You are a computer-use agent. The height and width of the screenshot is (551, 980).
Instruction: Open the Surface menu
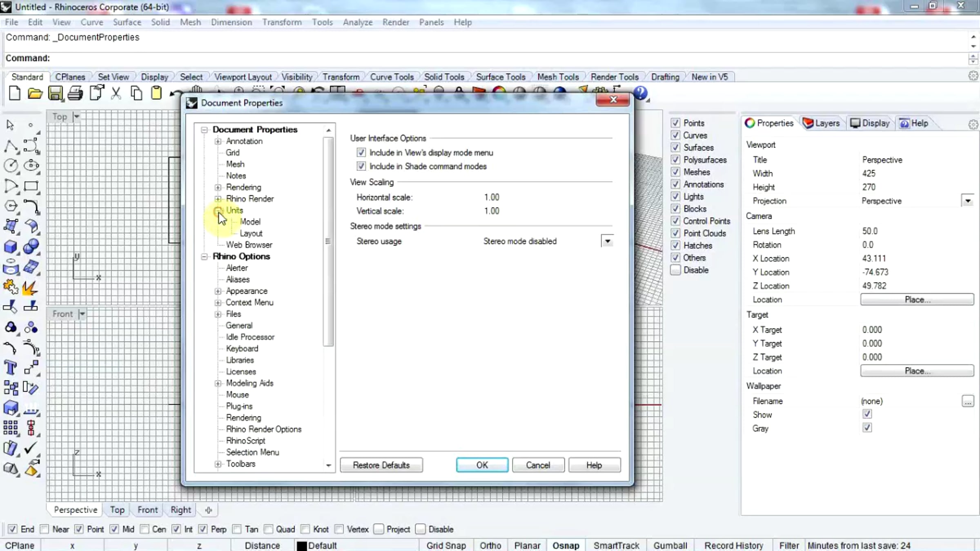[x=127, y=22]
